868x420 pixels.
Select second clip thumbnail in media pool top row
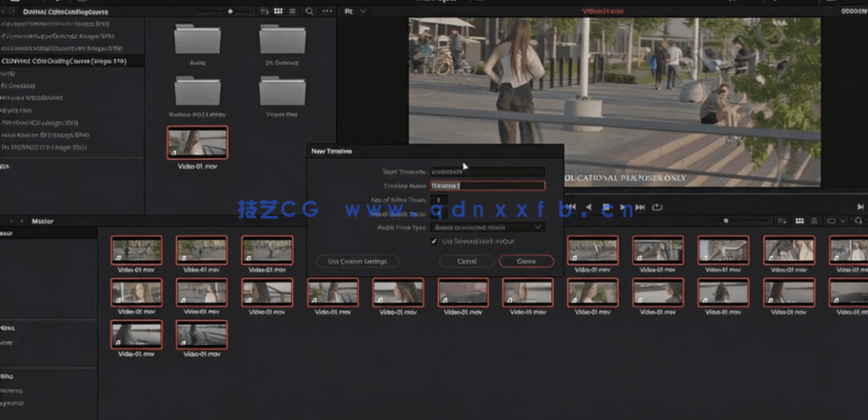(x=202, y=250)
